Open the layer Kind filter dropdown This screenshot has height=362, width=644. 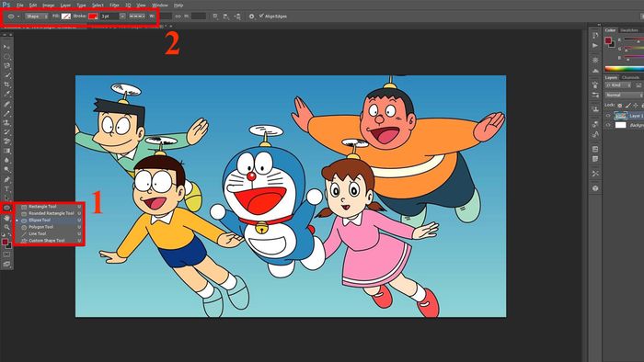click(x=617, y=85)
